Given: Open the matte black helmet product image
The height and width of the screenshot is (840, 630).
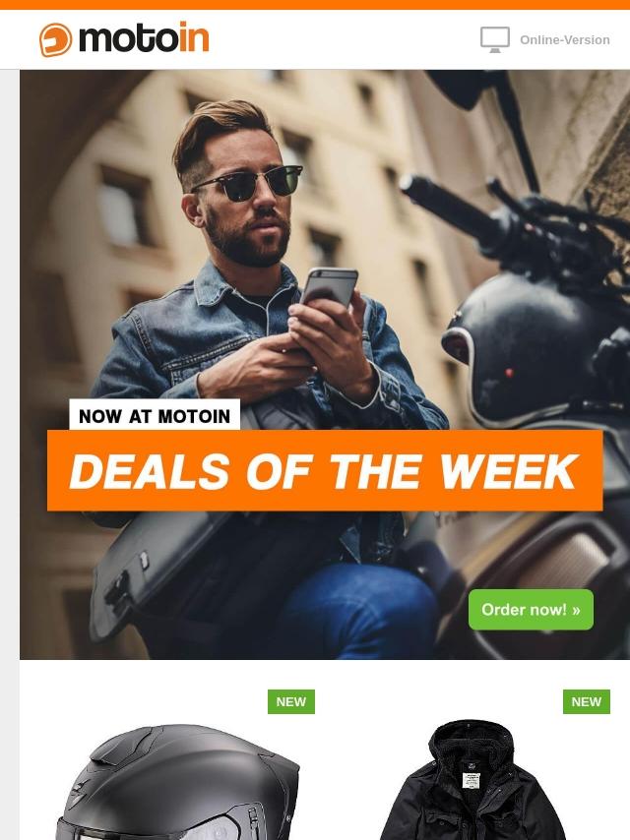Looking at the screenshot, I should [x=177, y=782].
